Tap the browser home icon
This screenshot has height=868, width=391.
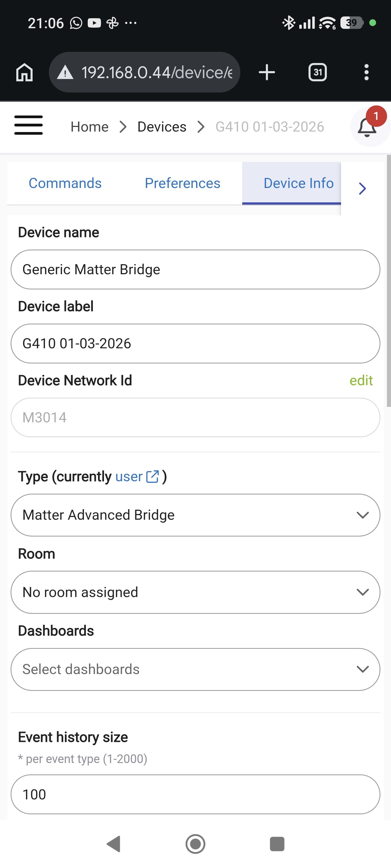[x=24, y=72]
